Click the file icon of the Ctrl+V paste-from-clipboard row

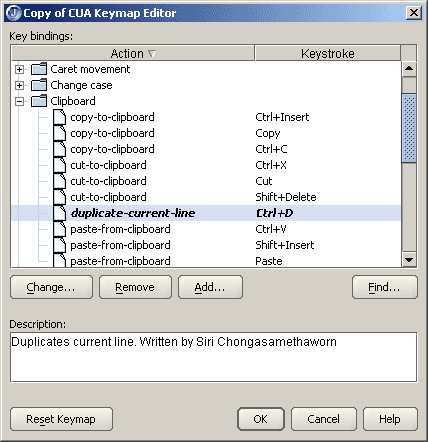pyautogui.click(x=60, y=229)
